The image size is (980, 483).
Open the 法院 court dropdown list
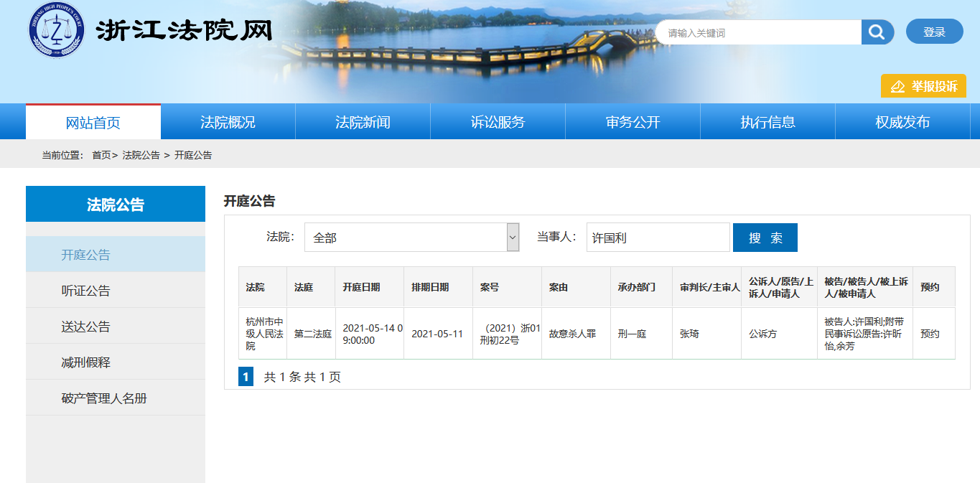coord(411,238)
